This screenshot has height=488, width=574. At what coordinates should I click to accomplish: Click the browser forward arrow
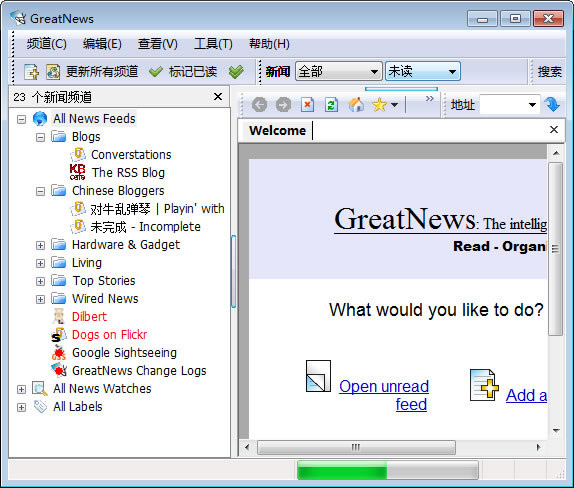tap(283, 105)
